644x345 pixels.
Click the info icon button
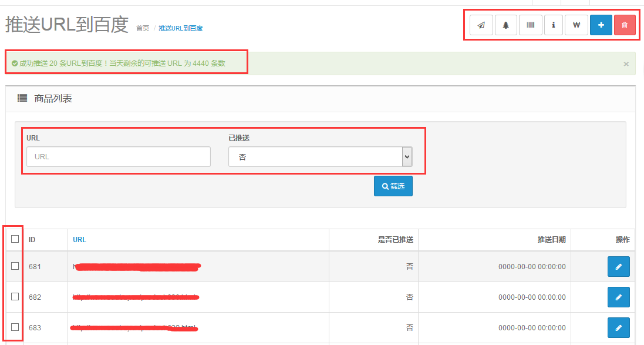553,25
